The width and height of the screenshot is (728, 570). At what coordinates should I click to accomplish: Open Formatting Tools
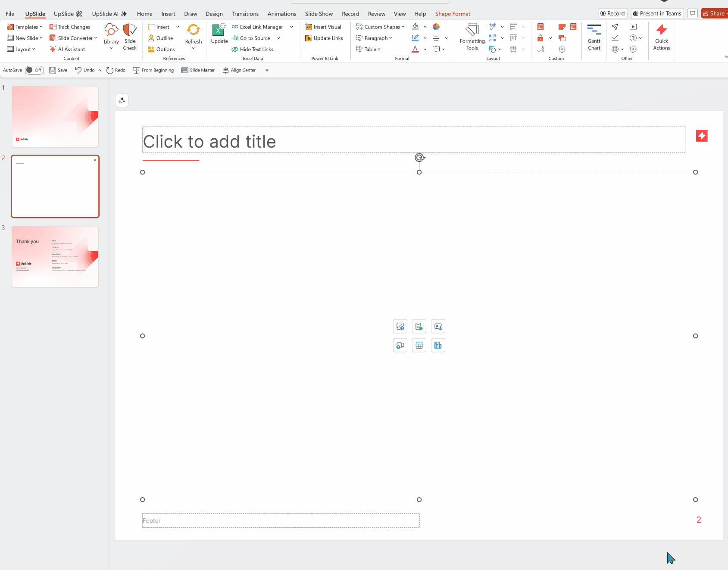click(472, 37)
